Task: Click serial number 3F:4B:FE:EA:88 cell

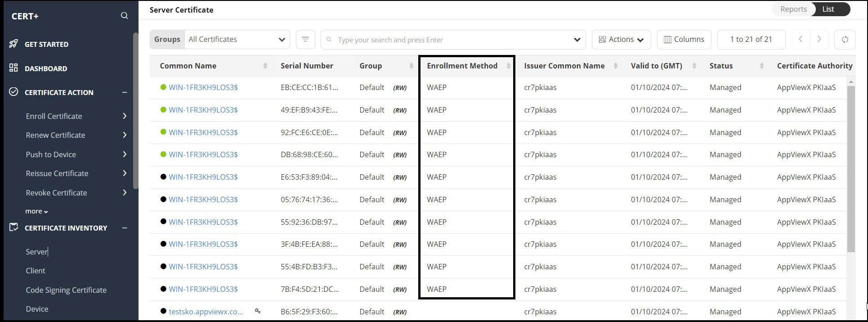Action: [x=309, y=244]
